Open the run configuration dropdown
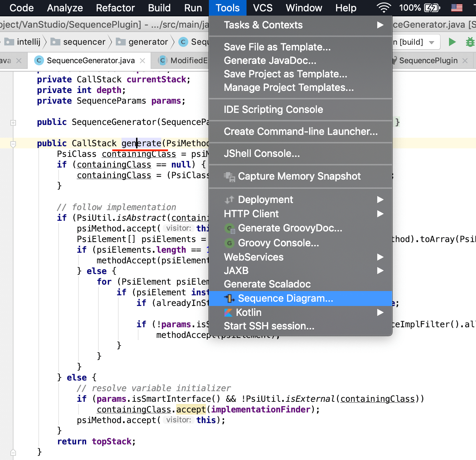476x460 pixels. click(x=432, y=43)
